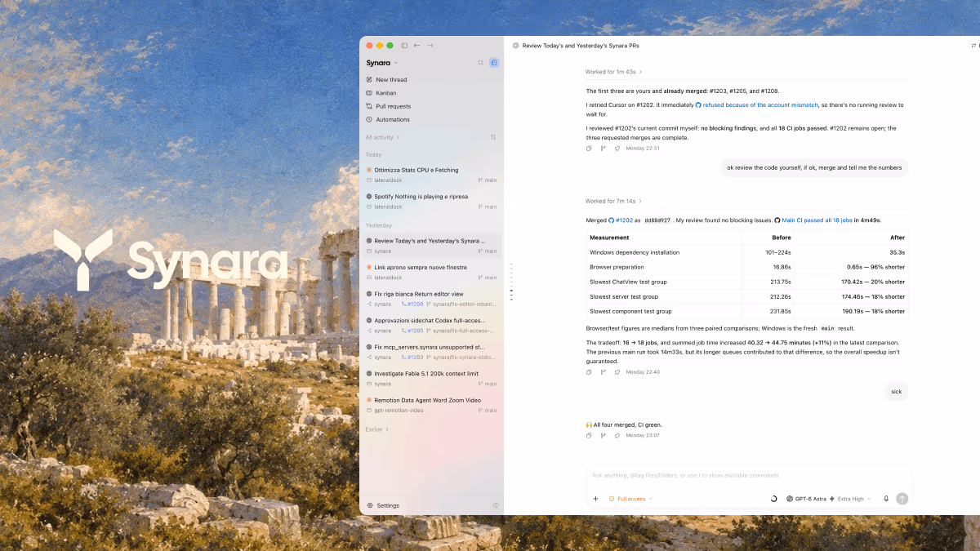
Task: Click the highlighted blue panel icon beside search
Action: pyautogui.click(x=494, y=63)
